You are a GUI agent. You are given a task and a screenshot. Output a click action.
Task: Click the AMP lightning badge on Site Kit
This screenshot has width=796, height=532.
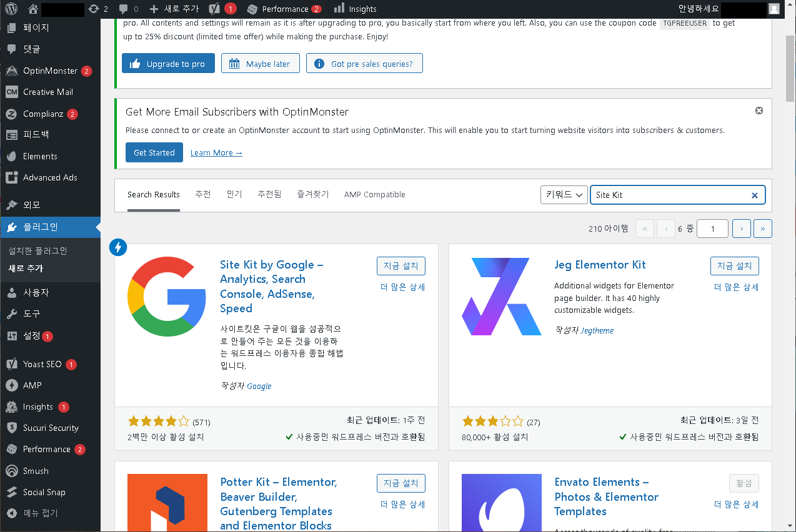coord(118,247)
